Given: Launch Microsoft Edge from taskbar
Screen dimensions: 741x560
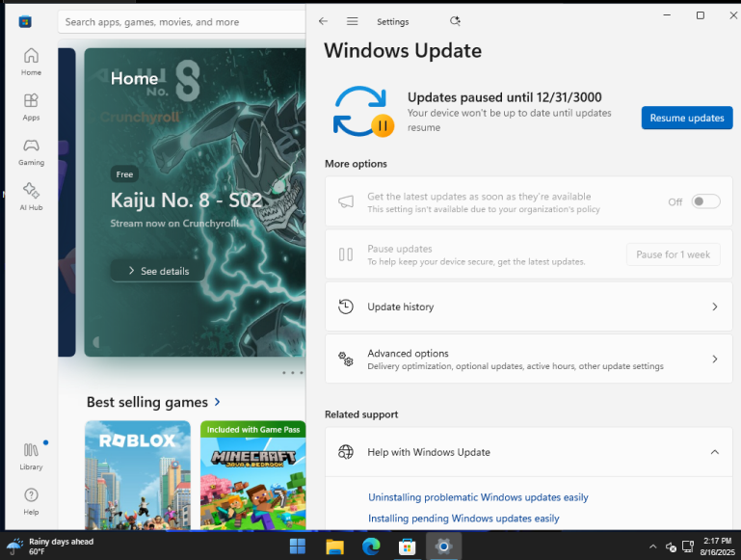Looking at the screenshot, I should 371,547.
